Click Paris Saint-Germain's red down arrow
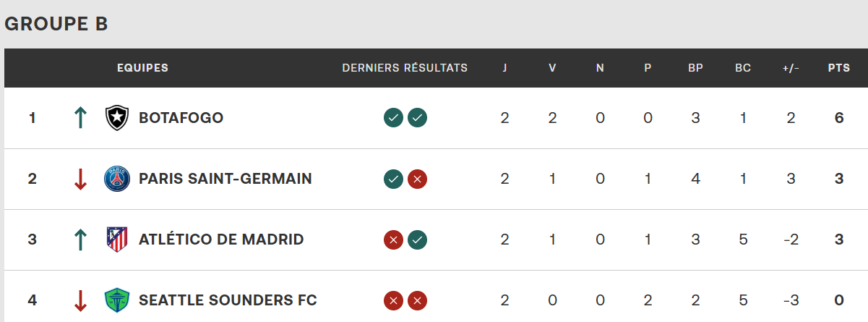Image resolution: width=868 pixels, height=322 pixels. [80, 178]
